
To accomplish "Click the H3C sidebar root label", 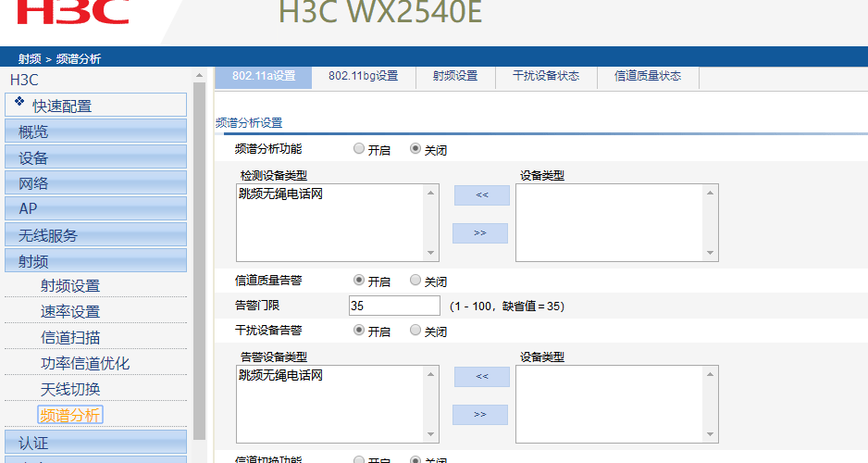I will pyautogui.click(x=24, y=80).
